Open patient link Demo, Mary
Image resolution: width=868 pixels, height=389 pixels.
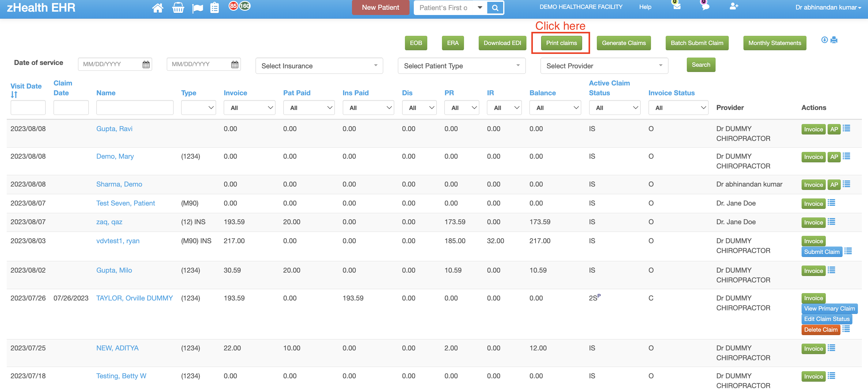tap(115, 157)
